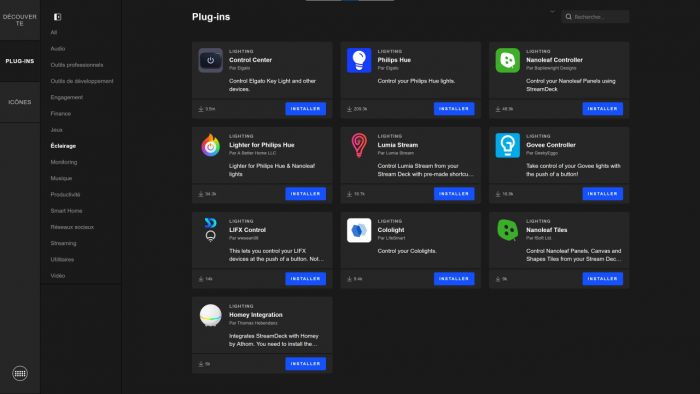This screenshot has height=394, width=700.
Task: Select the Engagement category
Action: [x=66, y=97]
